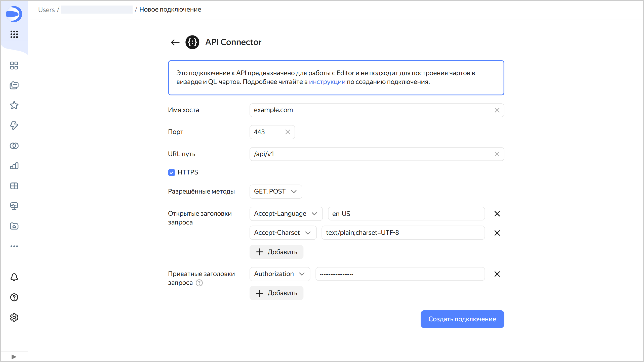Expand the allowed methods GET, POST dropdown

click(x=275, y=192)
